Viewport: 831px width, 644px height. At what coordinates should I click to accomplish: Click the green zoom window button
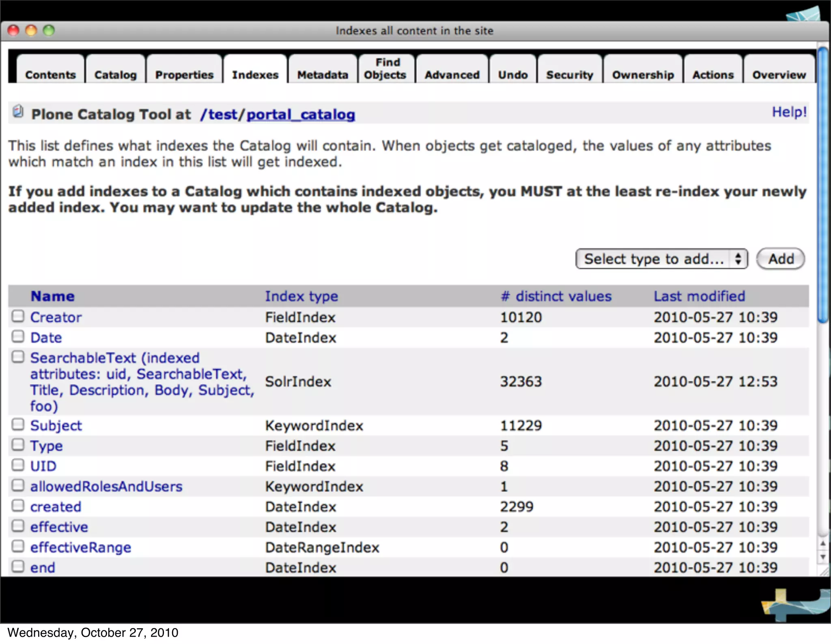(x=49, y=30)
